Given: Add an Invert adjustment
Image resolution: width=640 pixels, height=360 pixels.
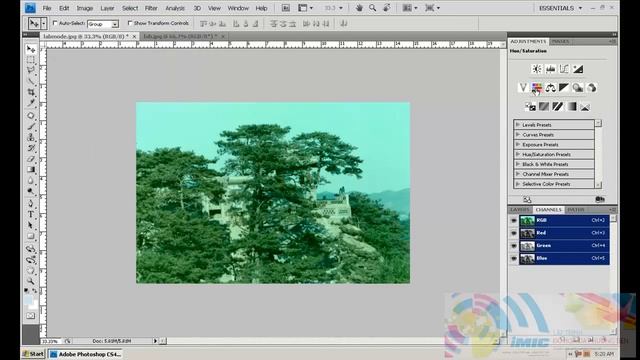Looking at the screenshot, I should pyautogui.click(x=530, y=107).
